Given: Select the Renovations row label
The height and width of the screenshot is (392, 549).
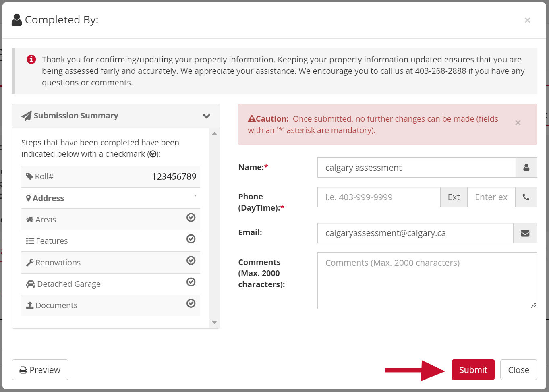Looking at the screenshot, I should pos(58,263).
